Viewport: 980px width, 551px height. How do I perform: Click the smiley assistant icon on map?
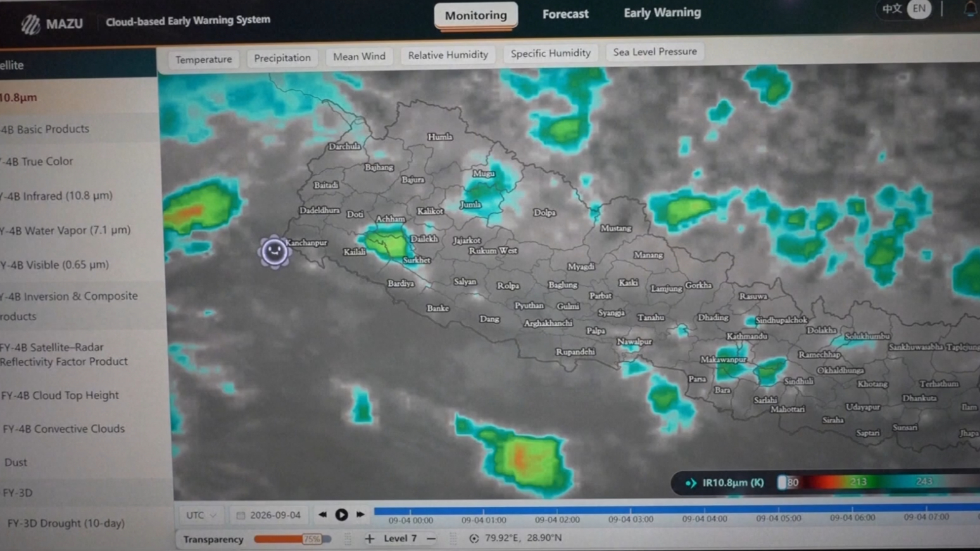point(274,252)
